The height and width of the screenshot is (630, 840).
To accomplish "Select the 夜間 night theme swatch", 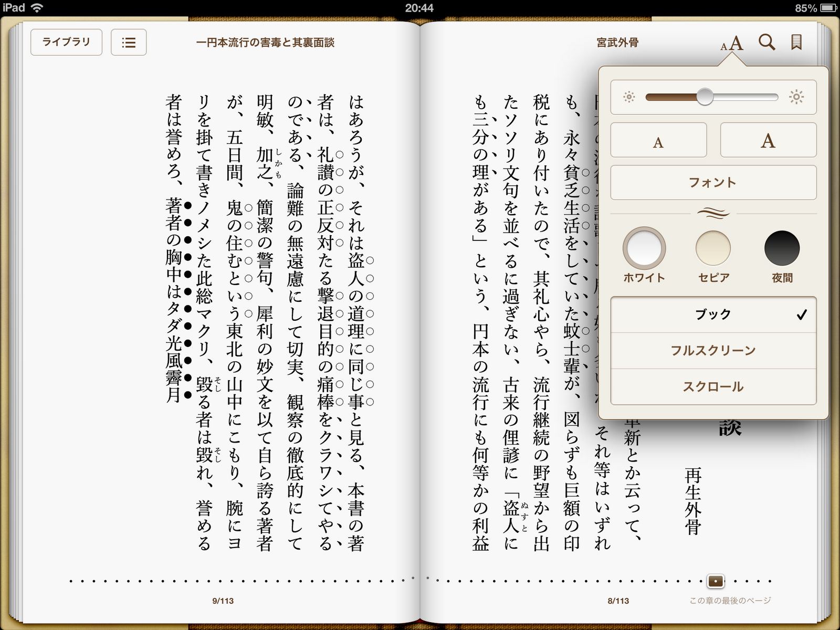I will 782,248.
